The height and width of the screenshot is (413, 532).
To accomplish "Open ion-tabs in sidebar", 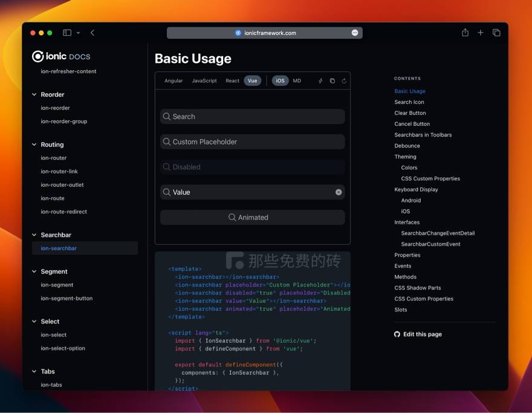I will click(x=51, y=385).
